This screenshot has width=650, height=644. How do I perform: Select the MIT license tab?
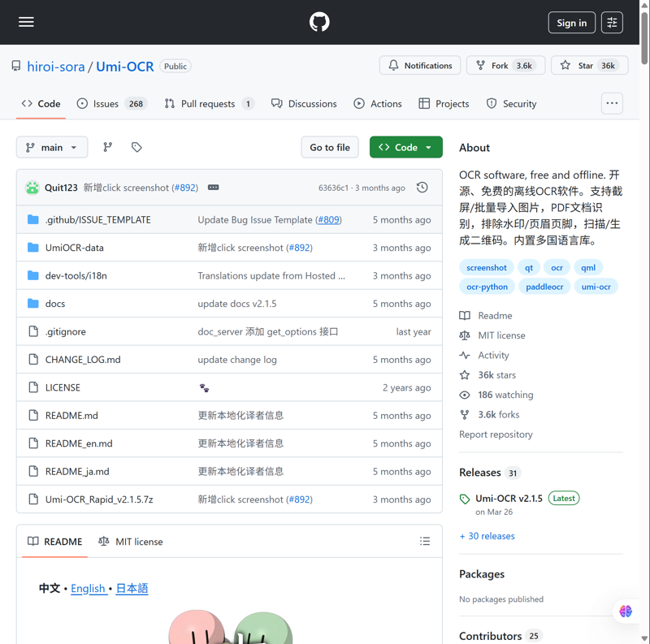coord(131,542)
